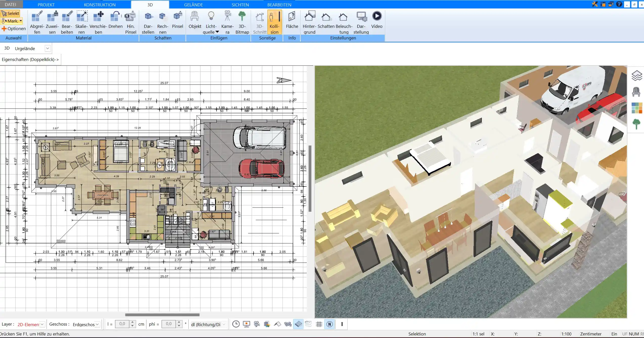Image resolution: width=644 pixels, height=338 pixels.
Task: Open the Fläche info tool
Action: 292,20
